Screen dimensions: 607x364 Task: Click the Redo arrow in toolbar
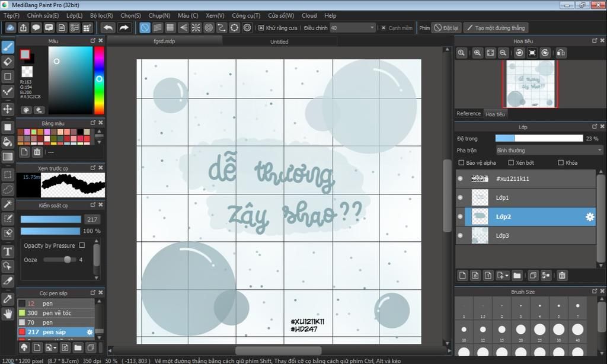[x=124, y=28]
